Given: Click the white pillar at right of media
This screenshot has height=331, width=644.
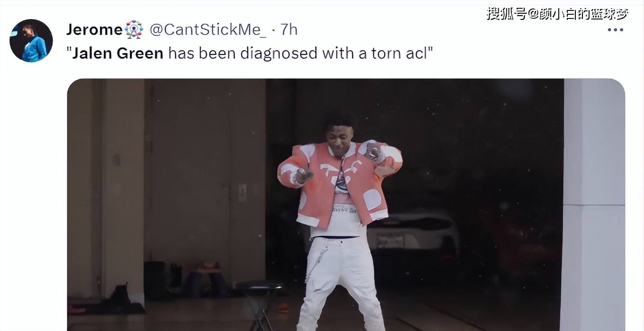Looking at the screenshot, I should coord(592,204).
